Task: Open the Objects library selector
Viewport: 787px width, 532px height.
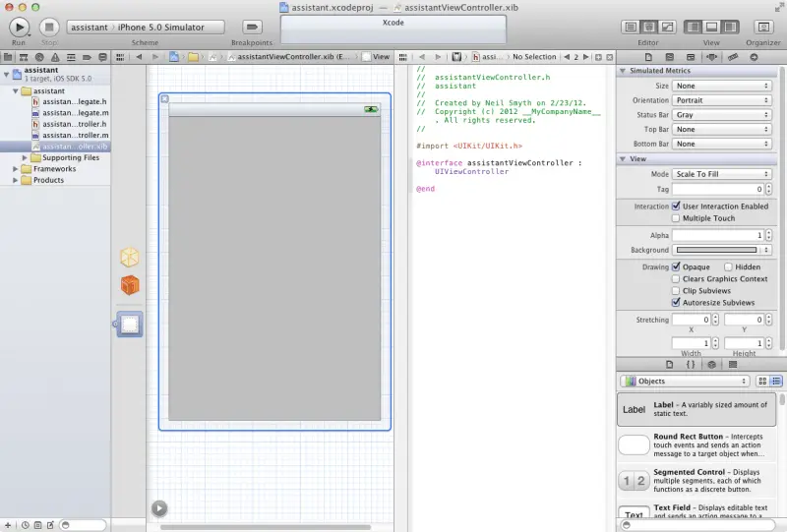Action: (685, 381)
